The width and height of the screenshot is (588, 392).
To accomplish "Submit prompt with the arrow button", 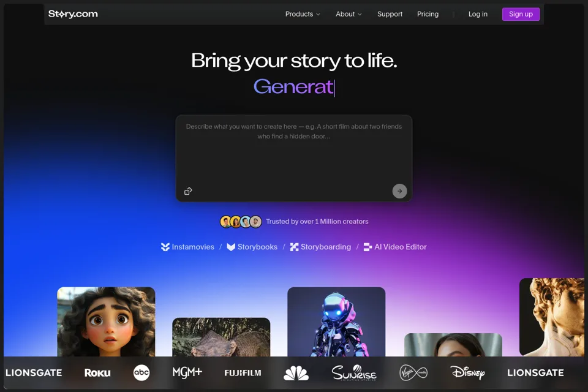I will (399, 191).
